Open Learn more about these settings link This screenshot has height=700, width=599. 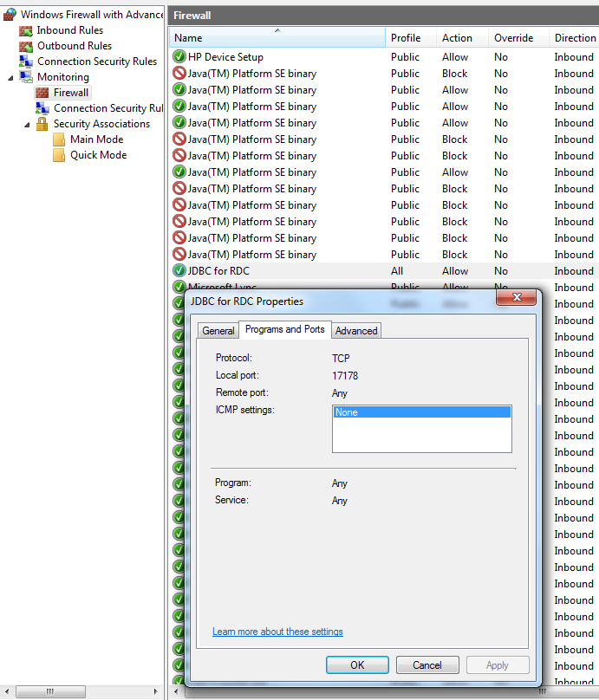pyautogui.click(x=277, y=632)
